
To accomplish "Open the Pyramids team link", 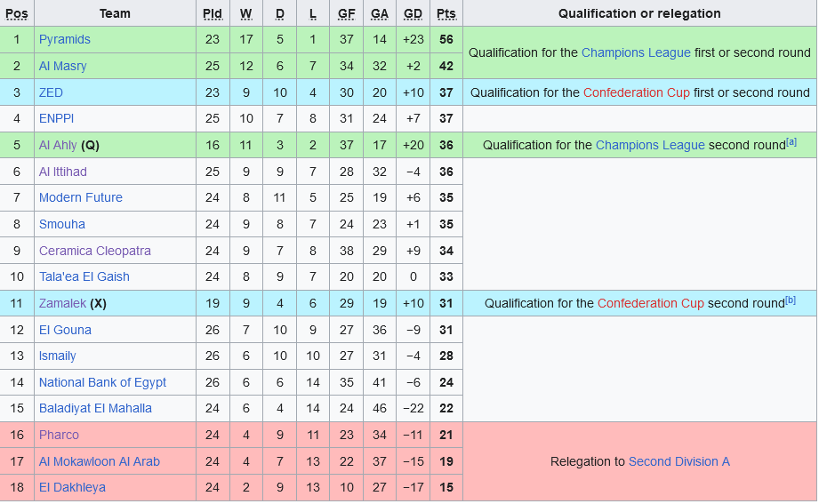I will point(64,40).
